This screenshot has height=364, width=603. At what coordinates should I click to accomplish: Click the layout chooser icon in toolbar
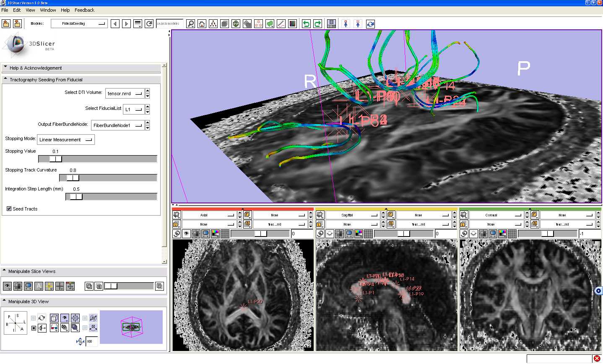coord(331,24)
